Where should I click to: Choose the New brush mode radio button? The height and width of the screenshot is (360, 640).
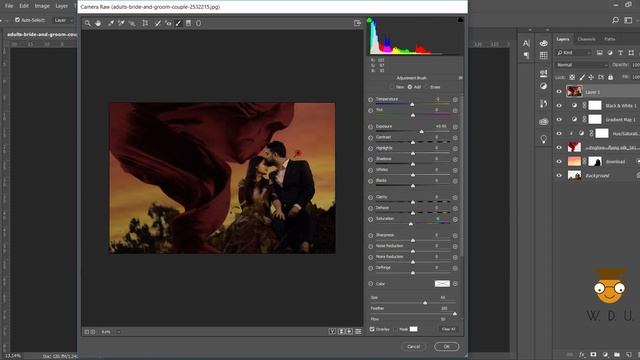(x=392, y=87)
